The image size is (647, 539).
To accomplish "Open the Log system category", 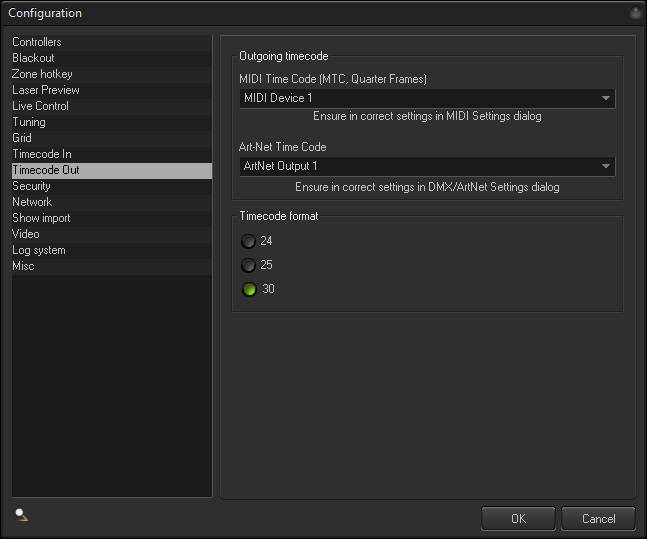I will point(39,250).
